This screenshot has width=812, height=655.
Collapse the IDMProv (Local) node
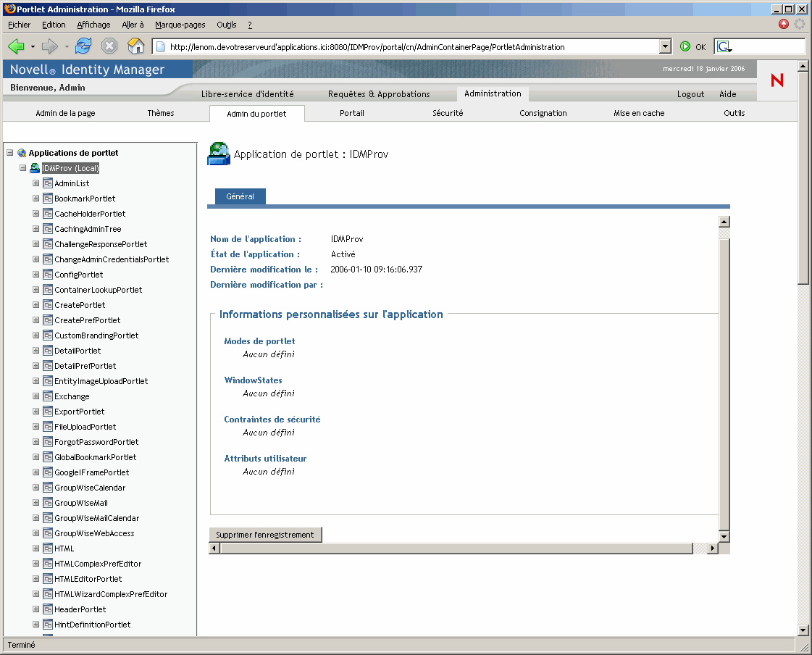coord(22,168)
